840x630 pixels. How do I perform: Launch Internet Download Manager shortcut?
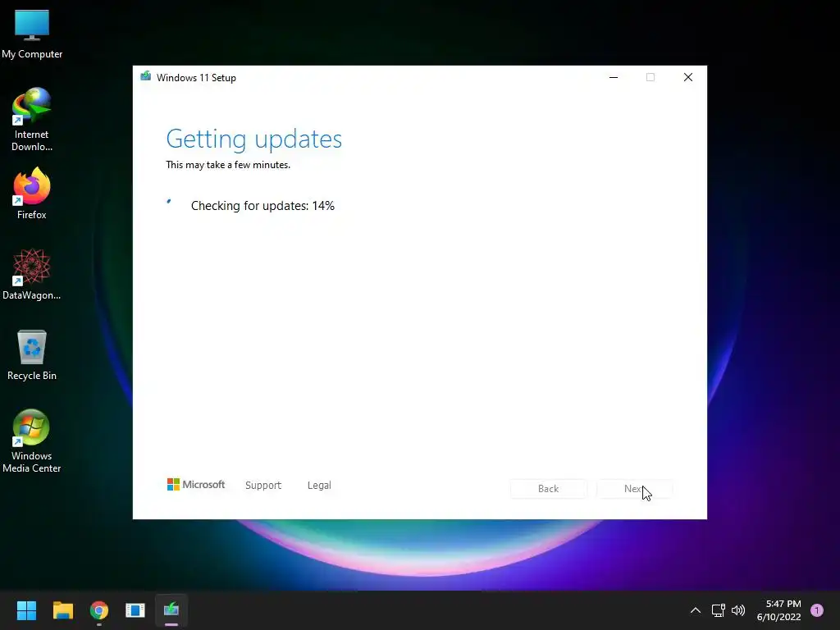point(32,119)
